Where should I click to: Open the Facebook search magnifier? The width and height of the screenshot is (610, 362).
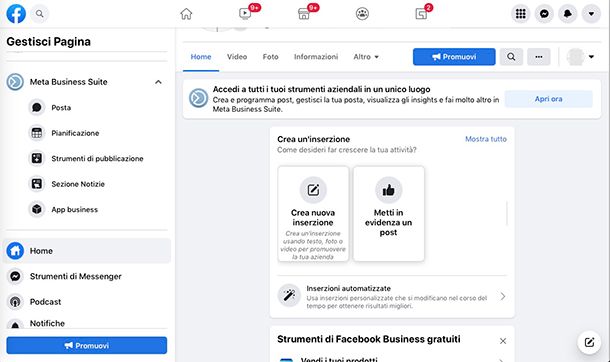point(39,14)
